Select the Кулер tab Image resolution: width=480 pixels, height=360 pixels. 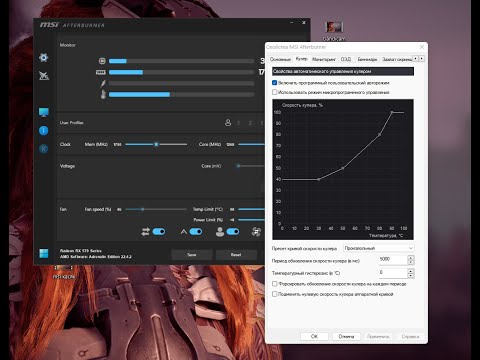[301, 59]
